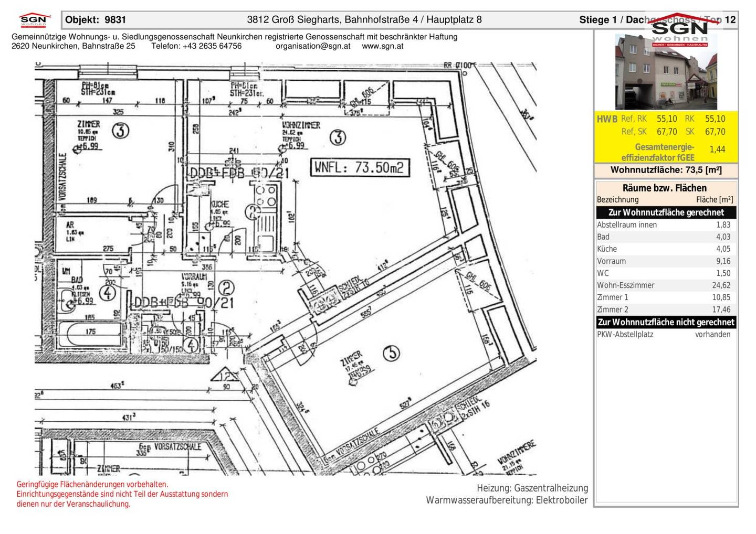756x534 pixels.
Task: Select the red 'Geringfügige Flächenänderungen vorbehalten.' note
Action: point(92,484)
